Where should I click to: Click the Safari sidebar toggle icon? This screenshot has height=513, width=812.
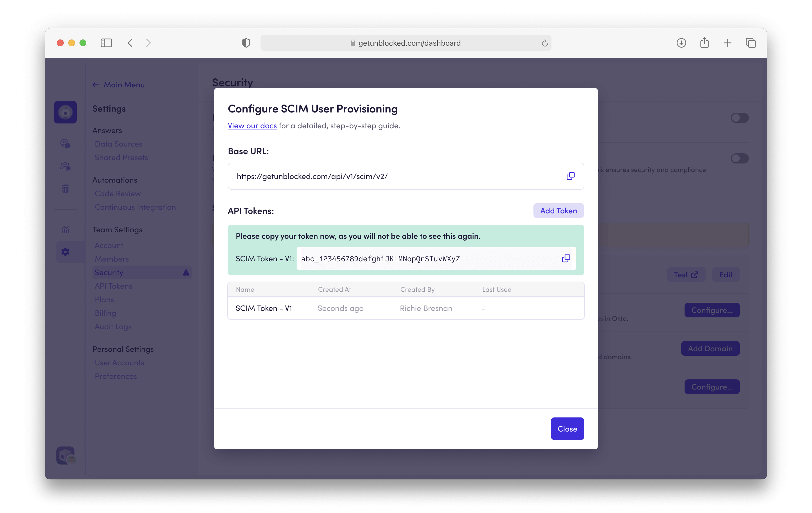coord(106,43)
